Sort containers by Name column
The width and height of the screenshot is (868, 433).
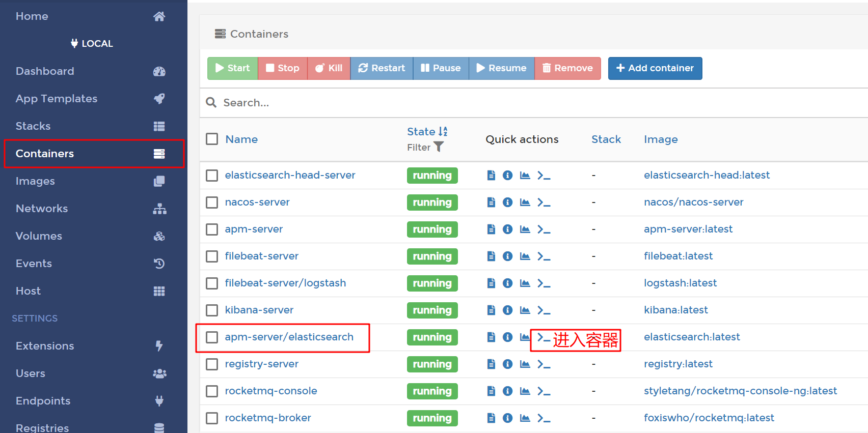[241, 139]
